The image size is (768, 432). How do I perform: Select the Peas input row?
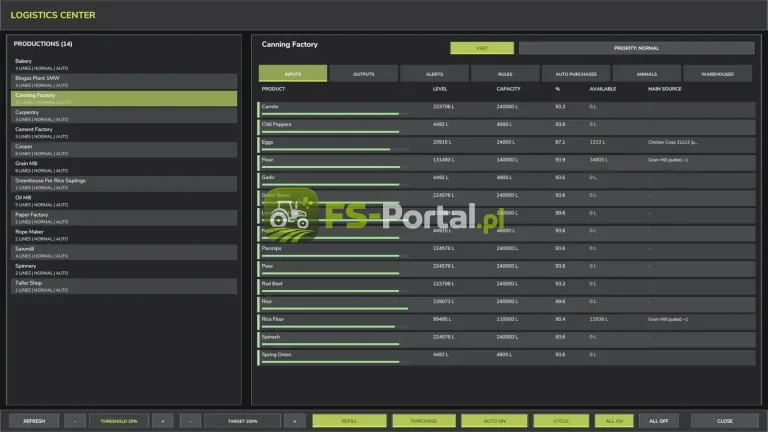tap(506, 269)
